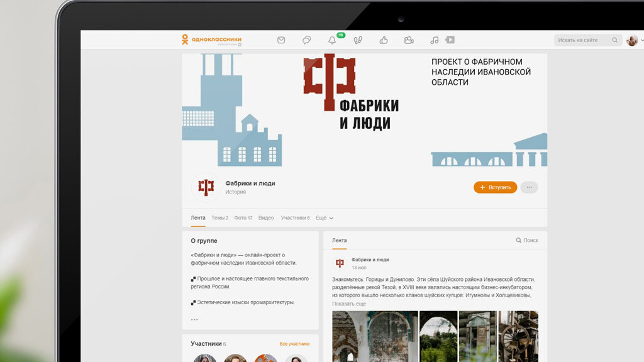Click the search magnifier in top bar

pyautogui.click(x=614, y=40)
